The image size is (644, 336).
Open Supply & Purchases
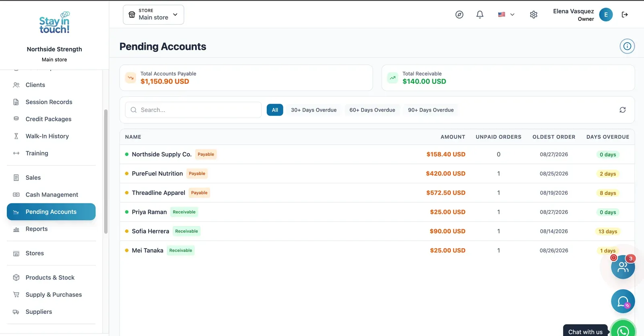(x=51, y=295)
